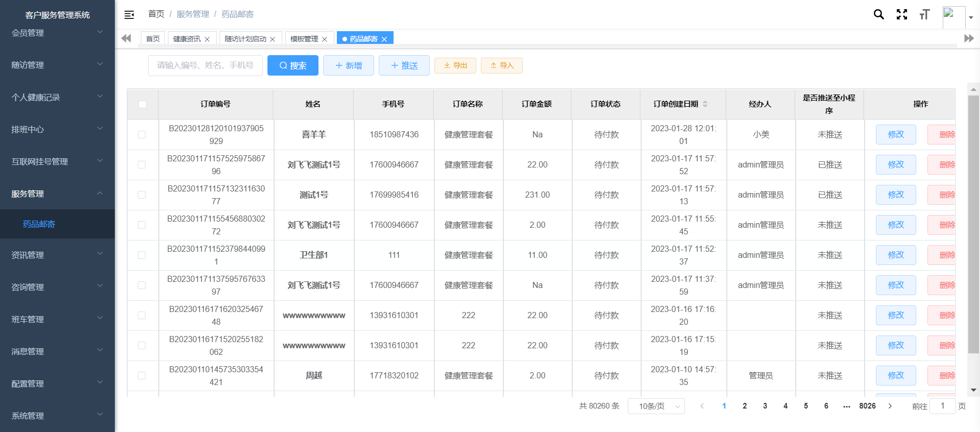Image resolution: width=980 pixels, height=432 pixels.
Task: Collapse the sidebar with hamburger icon
Action: (129, 15)
